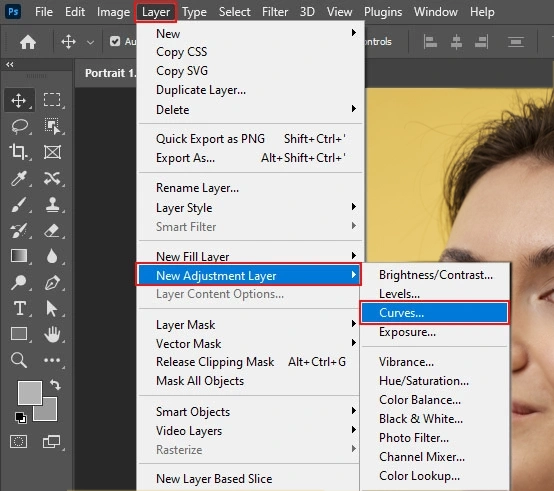
Task: Choose Rename Layer command
Action: click(250, 188)
